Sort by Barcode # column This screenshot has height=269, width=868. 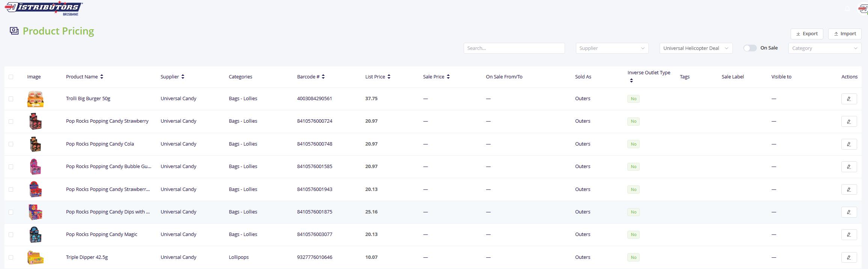323,77
